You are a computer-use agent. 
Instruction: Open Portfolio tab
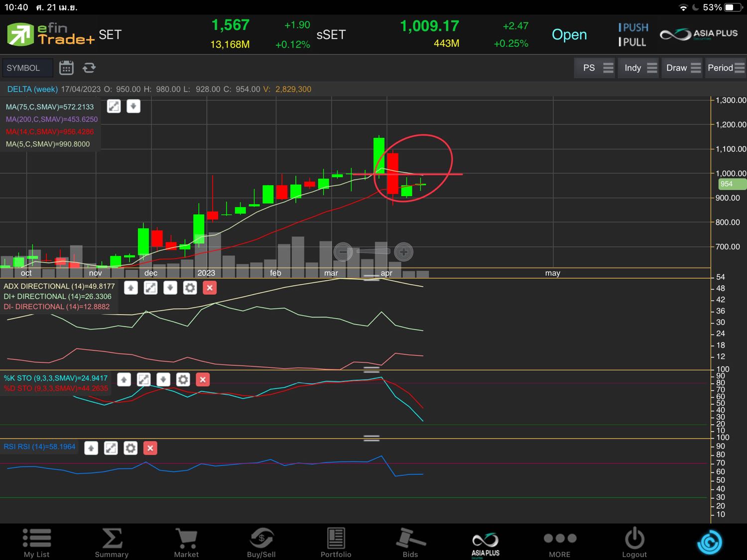coord(336,543)
